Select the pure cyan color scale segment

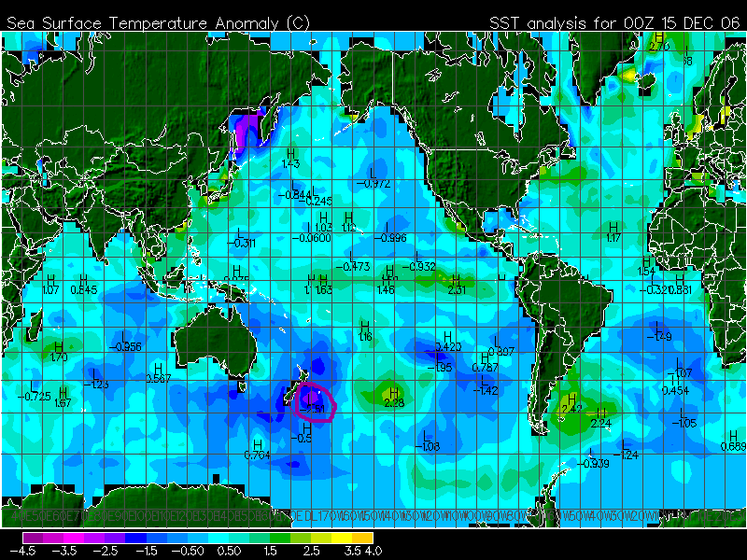tap(218, 539)
